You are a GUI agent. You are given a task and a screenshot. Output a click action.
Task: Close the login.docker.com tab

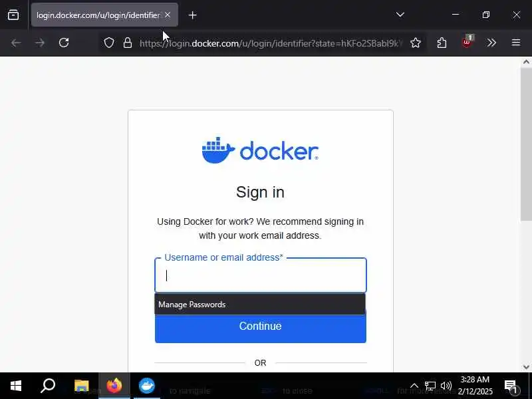tap(168, 15)
